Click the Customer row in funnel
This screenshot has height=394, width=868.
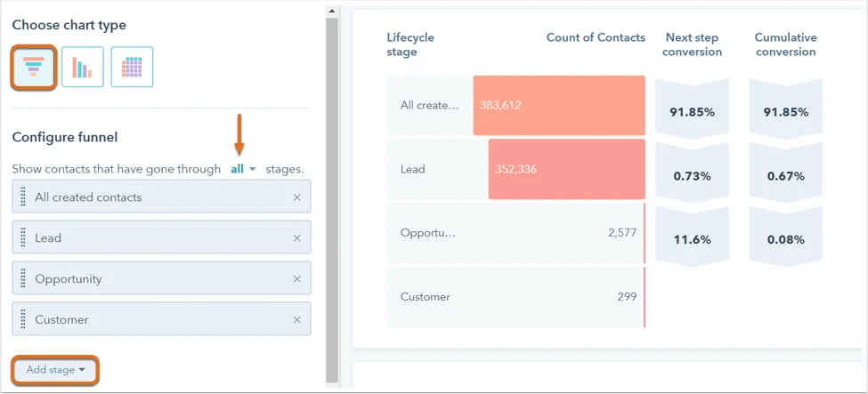[x=516, y=297]
